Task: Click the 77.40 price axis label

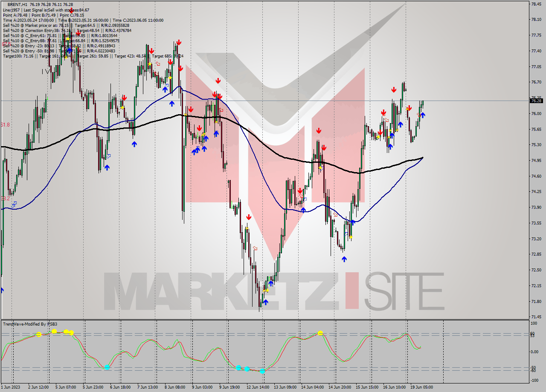Action: [x=536, y=51]
